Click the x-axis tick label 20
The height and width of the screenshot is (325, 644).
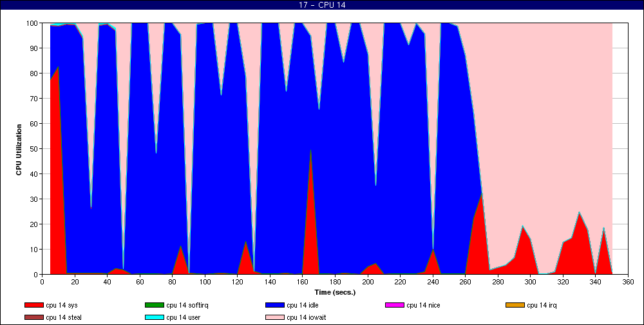pyautogui.click(x=74, y=282)
